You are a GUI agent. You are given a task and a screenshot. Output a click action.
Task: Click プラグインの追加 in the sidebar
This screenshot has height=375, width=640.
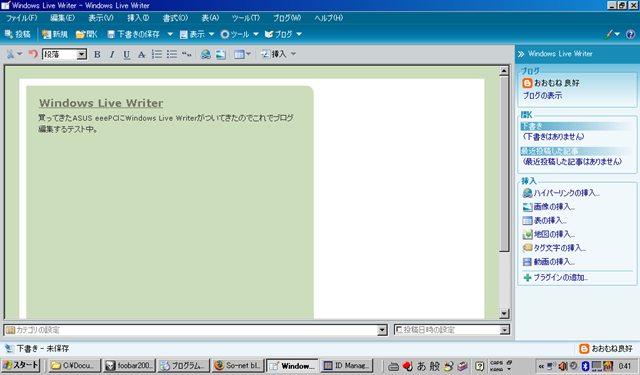pos(556,277)
